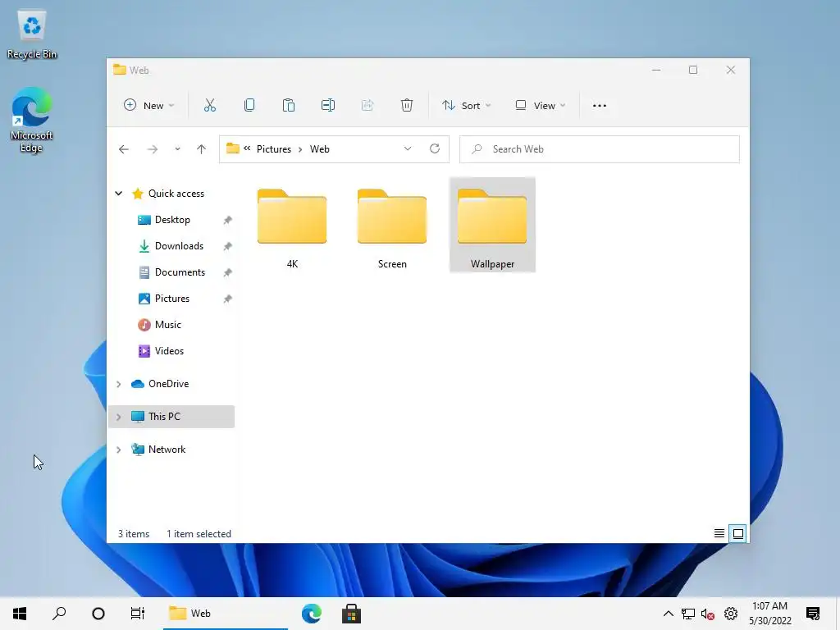Expand the This PC tree node
This screenshot has width=840, height=630.
pyautogui.click(x=119, y=417)
